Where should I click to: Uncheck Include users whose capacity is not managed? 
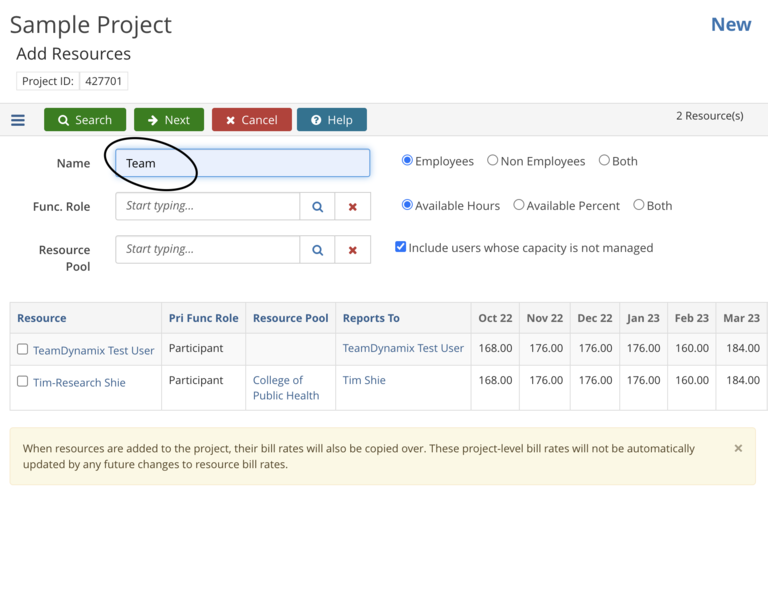[x=401, y=247]
